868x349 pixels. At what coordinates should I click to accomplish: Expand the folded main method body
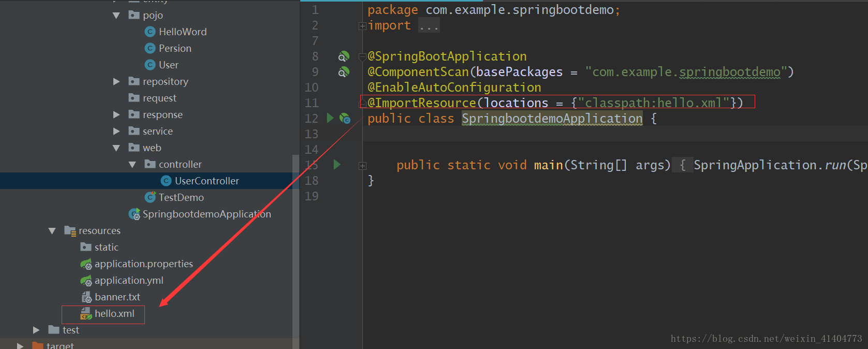(x=362, y=166)
